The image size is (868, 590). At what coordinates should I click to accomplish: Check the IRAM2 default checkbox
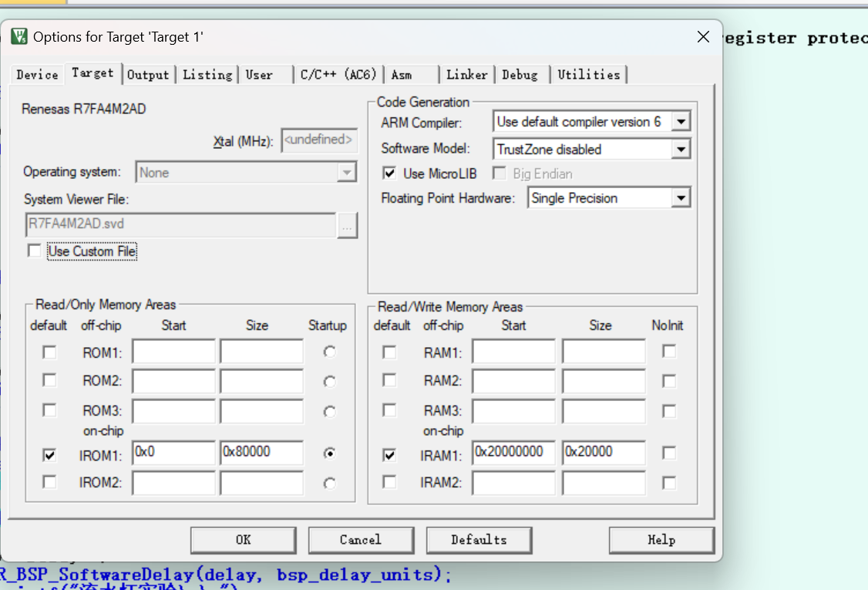[389, 482]
